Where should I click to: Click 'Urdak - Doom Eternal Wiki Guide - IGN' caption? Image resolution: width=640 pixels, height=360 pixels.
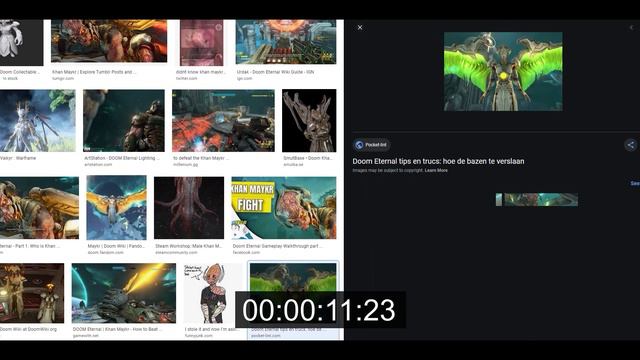tap(276, 72)
